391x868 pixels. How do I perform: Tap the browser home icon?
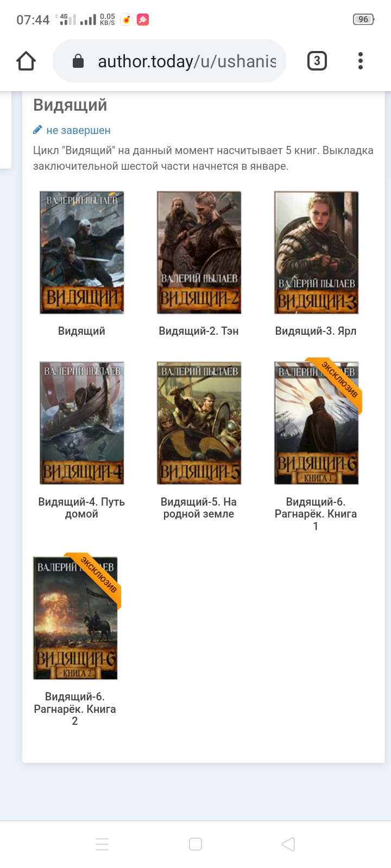(26, 61)
